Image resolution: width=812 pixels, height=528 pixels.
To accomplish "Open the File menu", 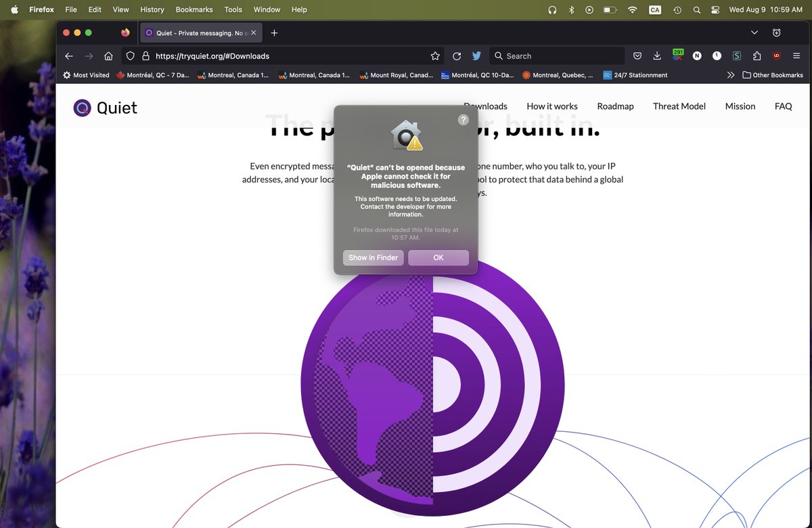I will 71,9.
